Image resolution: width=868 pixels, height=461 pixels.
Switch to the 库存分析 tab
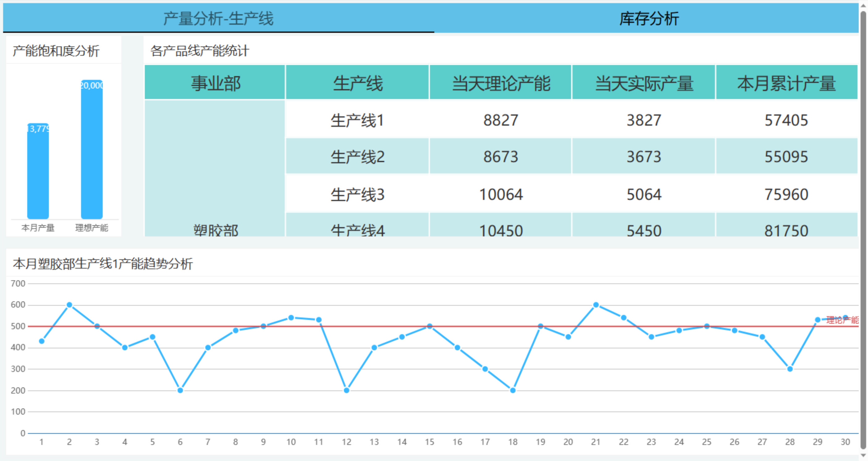click(649, 18)
